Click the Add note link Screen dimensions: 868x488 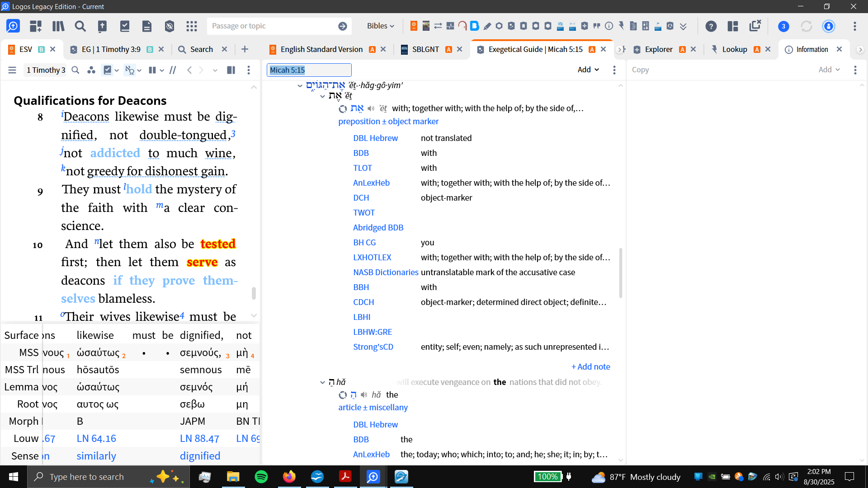point(590,367)
